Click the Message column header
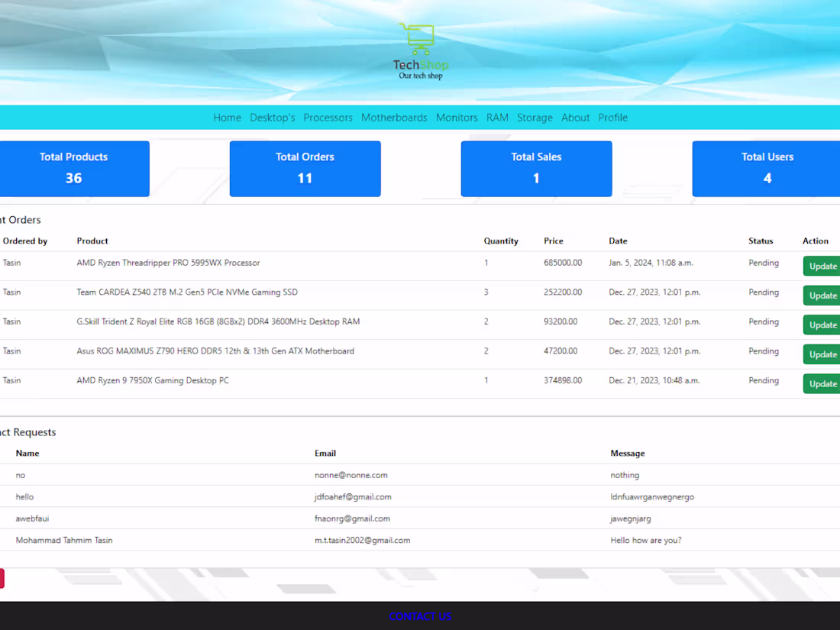Image resolution: width=840 pixels, height=630 pixels. 627,453
